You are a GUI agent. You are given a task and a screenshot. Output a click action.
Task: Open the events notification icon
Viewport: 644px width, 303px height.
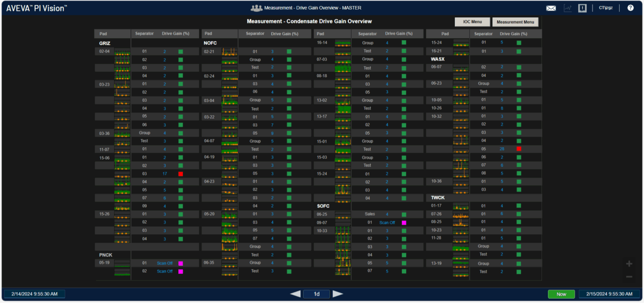(583, 8)
